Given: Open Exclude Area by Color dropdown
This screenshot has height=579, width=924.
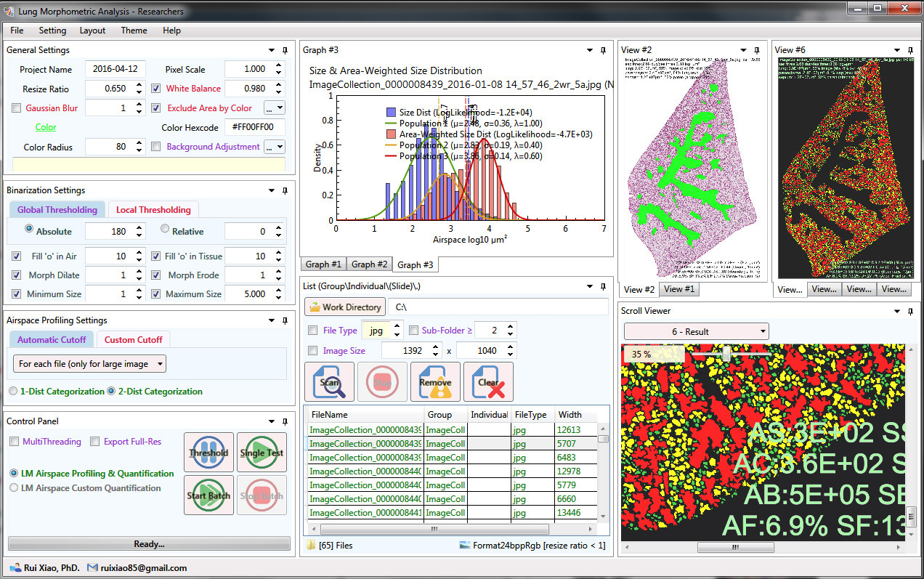Looking at the screenshot, I should click(x=275, y=108).
